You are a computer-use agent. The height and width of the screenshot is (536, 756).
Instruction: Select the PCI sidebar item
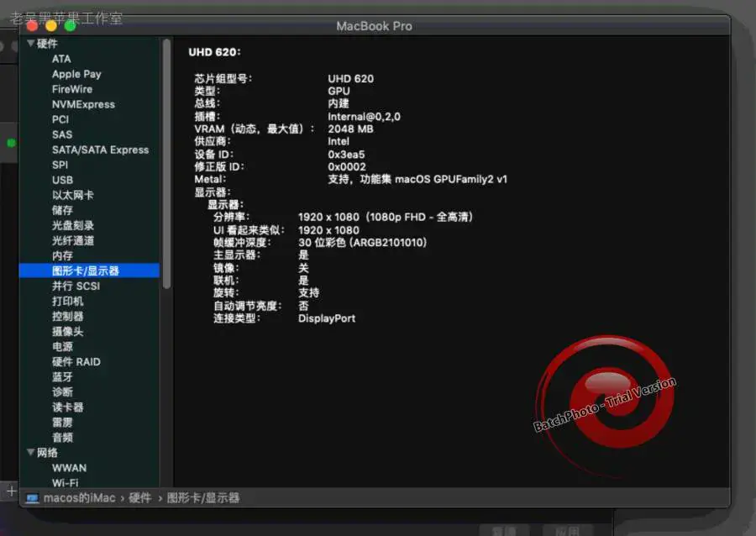click(60, 119)
